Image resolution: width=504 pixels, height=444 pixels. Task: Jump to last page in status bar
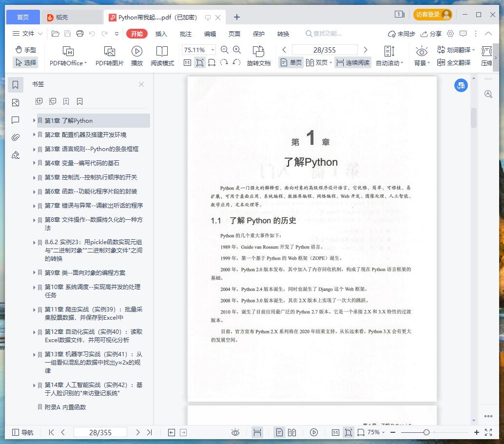150,432
